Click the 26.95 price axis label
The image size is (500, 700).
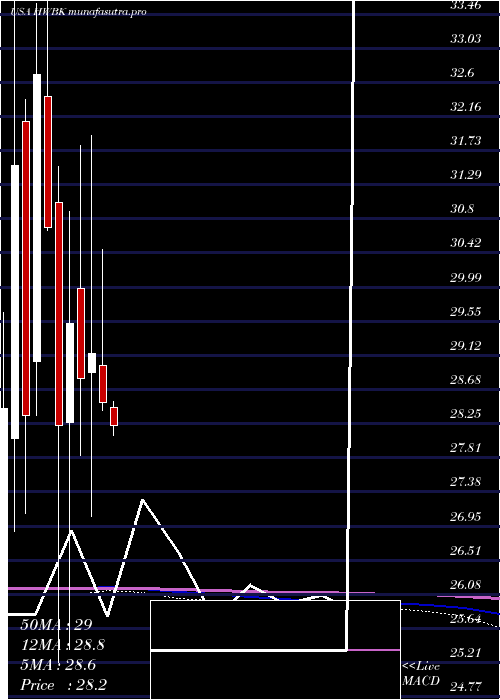coord(466,517)
